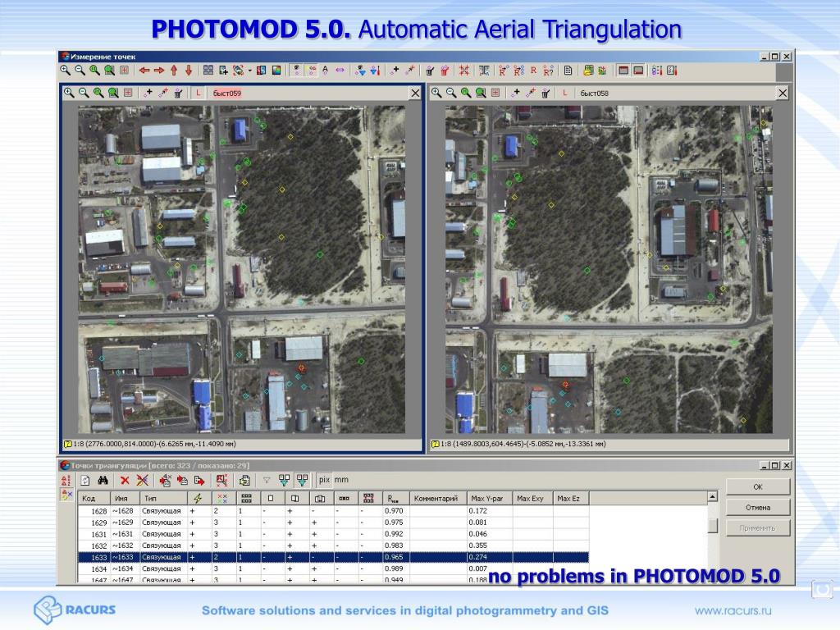
Task: Click the binoculars search icon in the points panel
Action: pyautogui.click(x=103, y=480)
